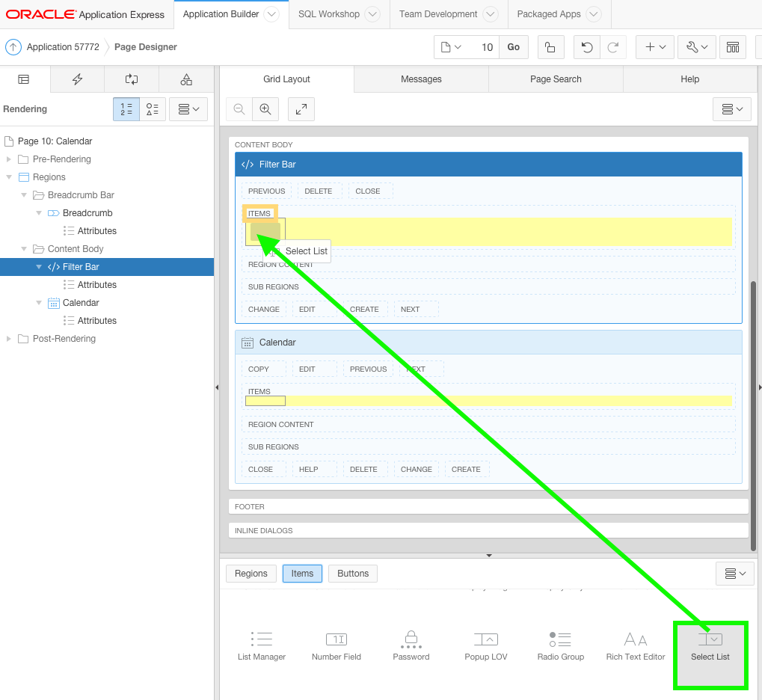Collapse the Breadcrumb Bar node
Screen dimensions: 762x700
point(23,195)
